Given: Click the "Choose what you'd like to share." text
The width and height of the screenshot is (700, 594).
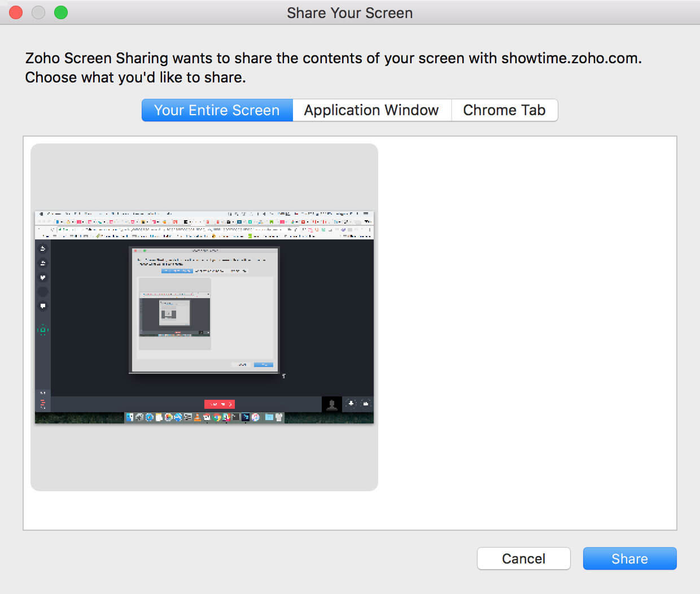Looking at the screenshot, I should (135, 77).
